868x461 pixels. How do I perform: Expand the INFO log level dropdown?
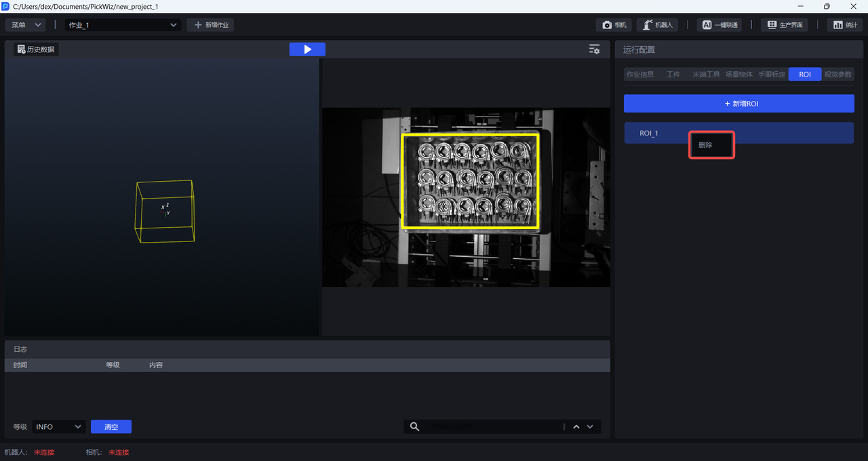pyautogui.click(x=58, y=426)
